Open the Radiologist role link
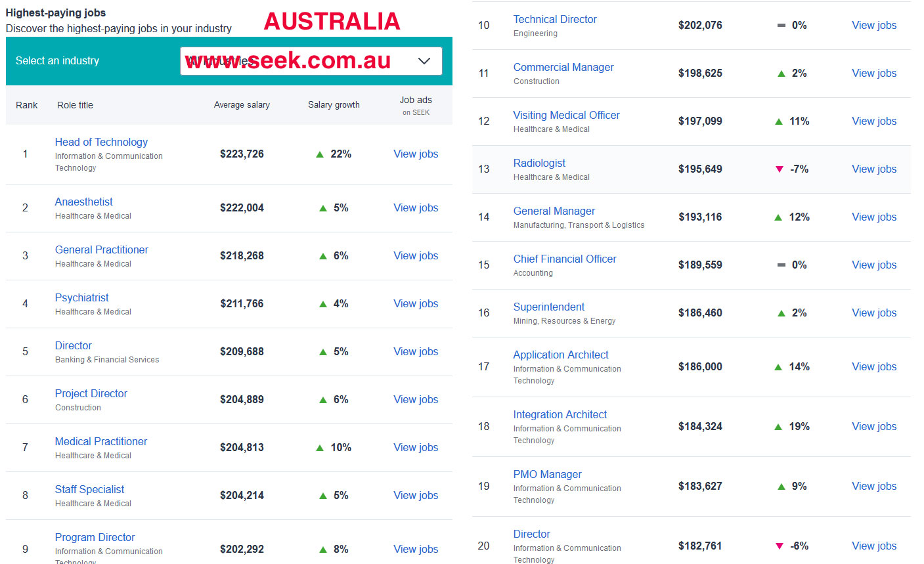This screenshot has height=564, width=924. 539,163
